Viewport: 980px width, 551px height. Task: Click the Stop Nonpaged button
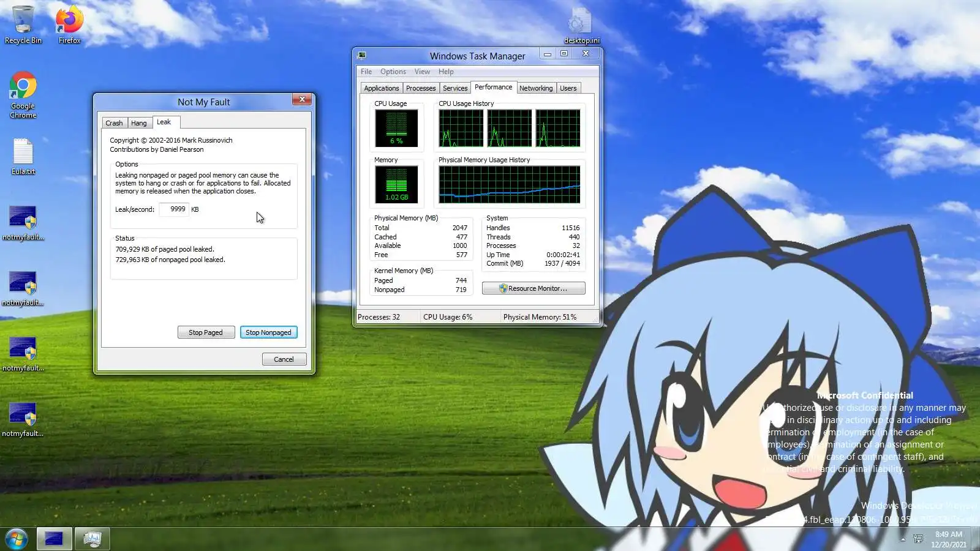[268, 332]
